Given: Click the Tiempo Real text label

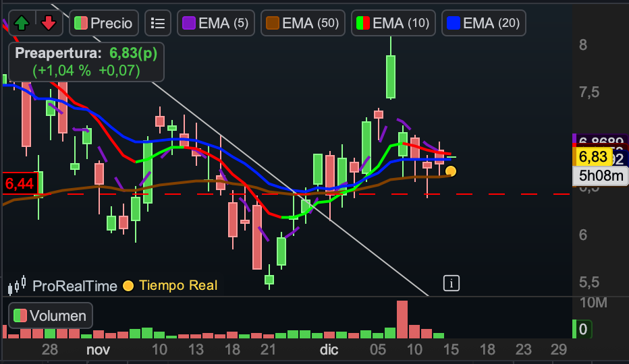Looking at the screenshot, I should point(178,286).
